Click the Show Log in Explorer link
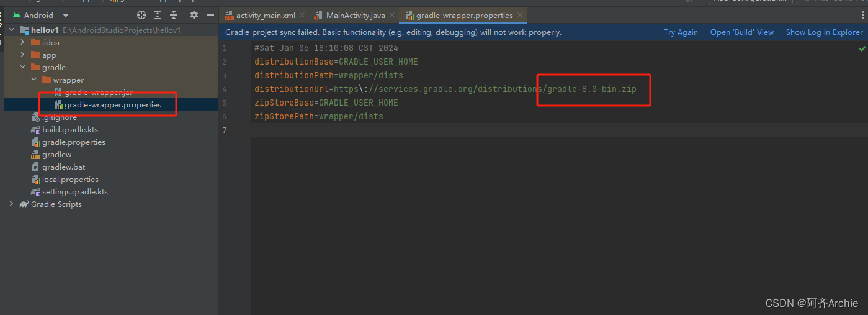The width and height of the screenshot is (868, 315). (824, 32)
